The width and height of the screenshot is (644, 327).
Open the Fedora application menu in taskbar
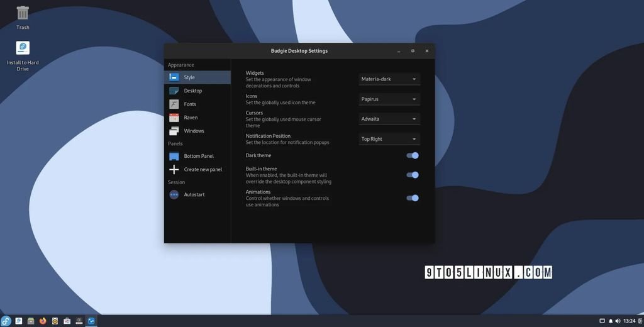click(x=6, y=321)
